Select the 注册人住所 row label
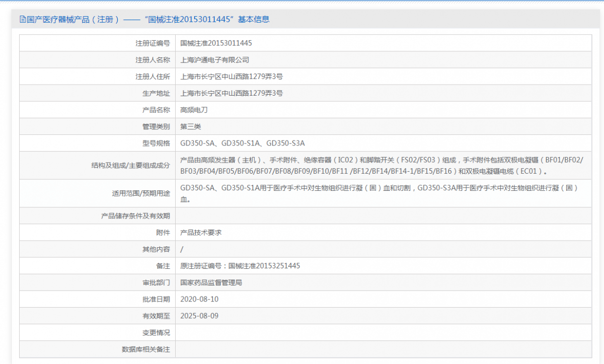The image size is (604, 364). pyautogui.click(x=153, y=77)
